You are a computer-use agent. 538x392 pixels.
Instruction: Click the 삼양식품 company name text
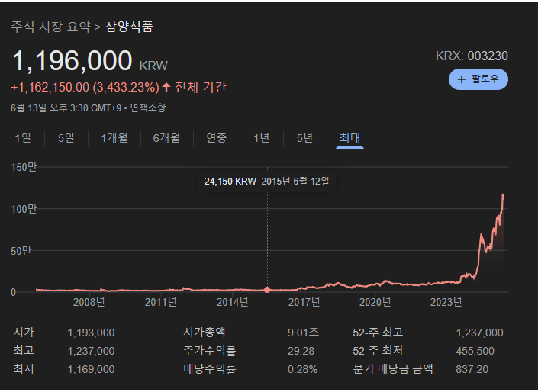[x=129, y=27]
